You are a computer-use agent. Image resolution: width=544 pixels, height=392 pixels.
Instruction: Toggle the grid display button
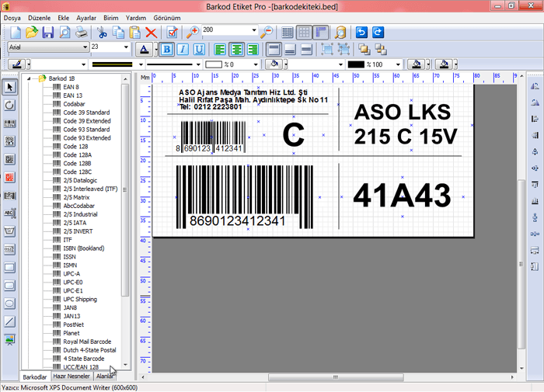click(304, 33)
